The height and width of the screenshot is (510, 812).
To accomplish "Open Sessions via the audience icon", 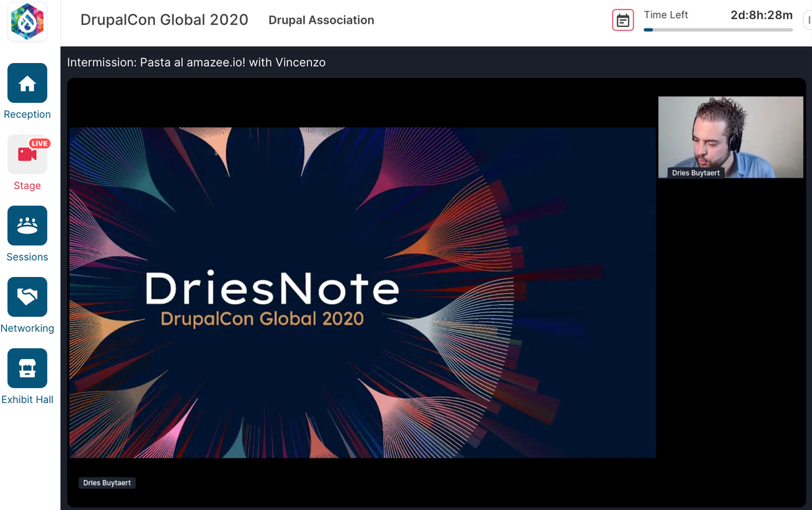I will coord(27,226).
